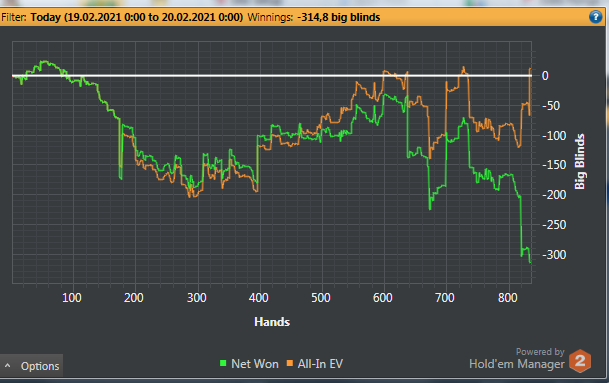The image size is (609, 383).
Task: Click the -100 big blinds axis label
Action: pos(554,136)
